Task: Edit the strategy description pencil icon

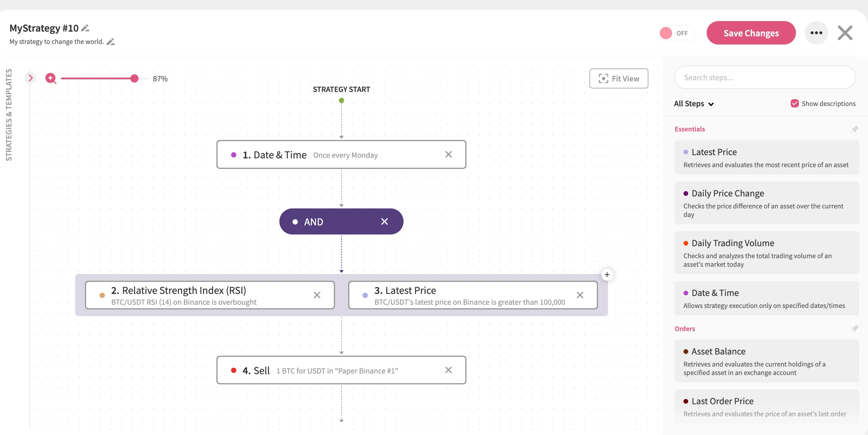Action: point(111,42)
